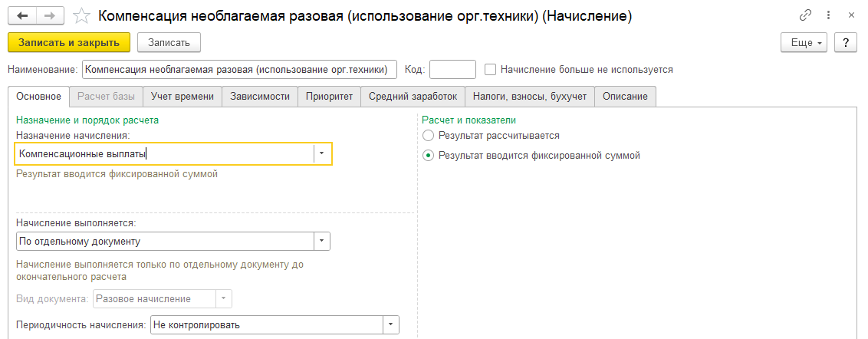Open the 'Еще' dropdown menu
868x339 pixels.
[804, 43]
